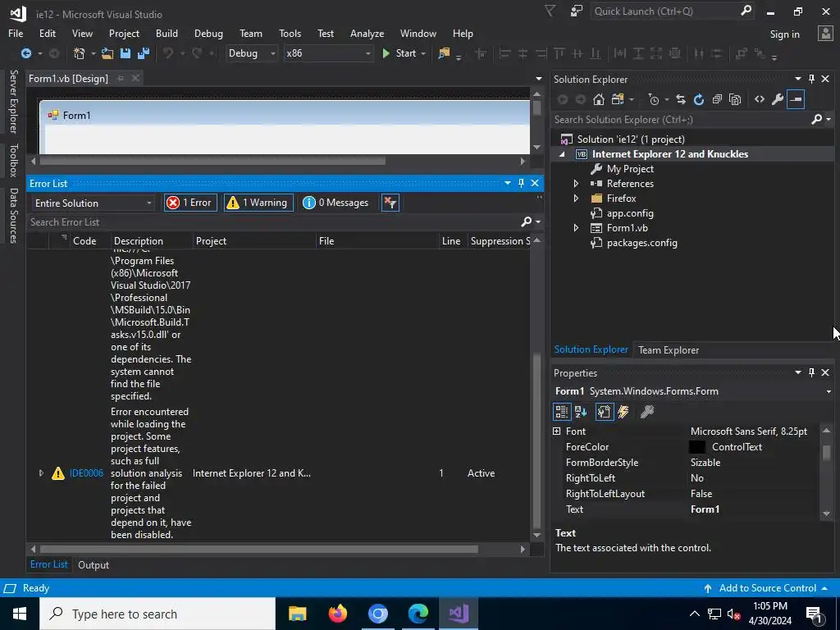Click the Sign in link

[x=784, y=34]
